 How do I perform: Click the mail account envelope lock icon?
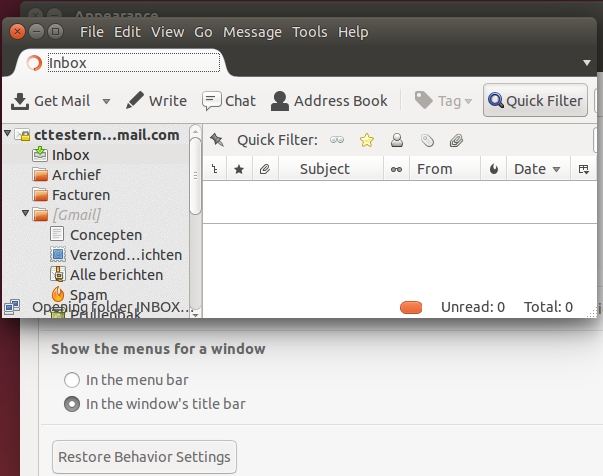pyautogui.click(x=22, y=135)
